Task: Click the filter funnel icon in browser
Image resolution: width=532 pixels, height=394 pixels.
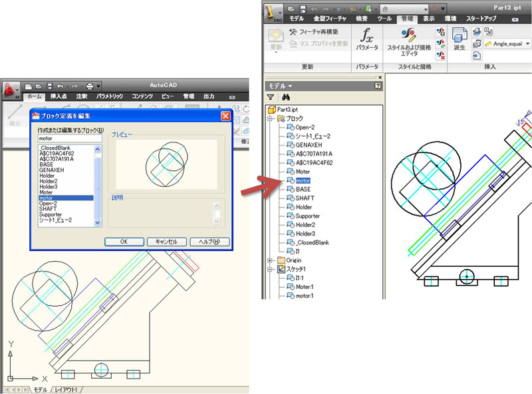Action: (x=271, y=97)
